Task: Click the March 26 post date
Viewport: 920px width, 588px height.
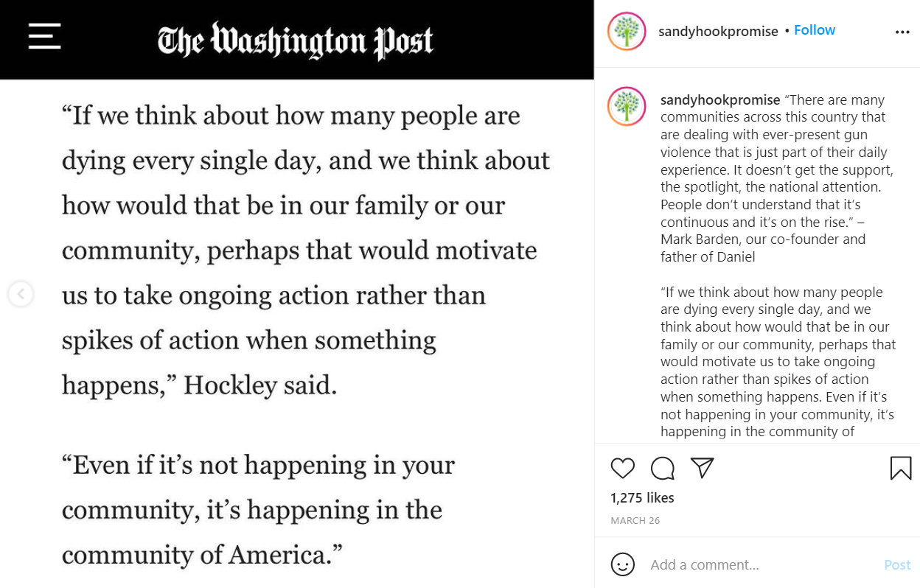Action: tap(635, 520)
